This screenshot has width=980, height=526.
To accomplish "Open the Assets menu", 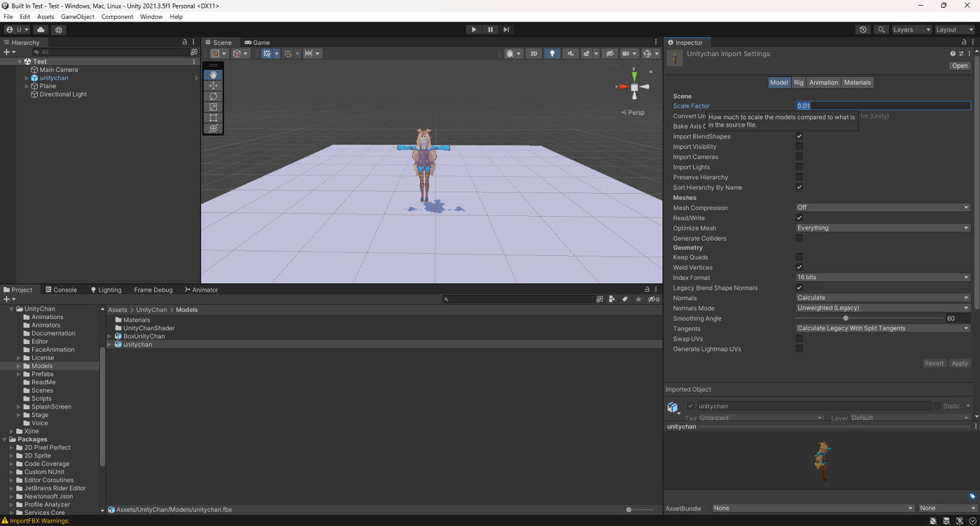I will click(45, 17).
